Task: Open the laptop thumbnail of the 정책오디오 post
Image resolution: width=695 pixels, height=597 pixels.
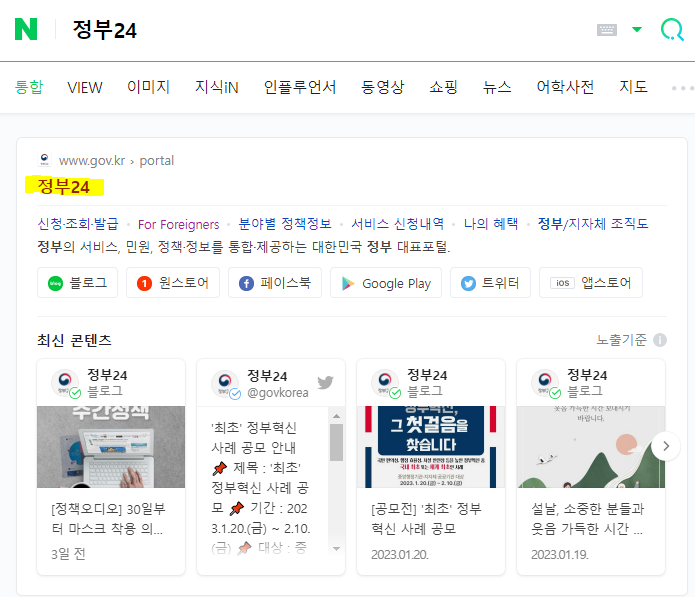Action: click(111, 447)
